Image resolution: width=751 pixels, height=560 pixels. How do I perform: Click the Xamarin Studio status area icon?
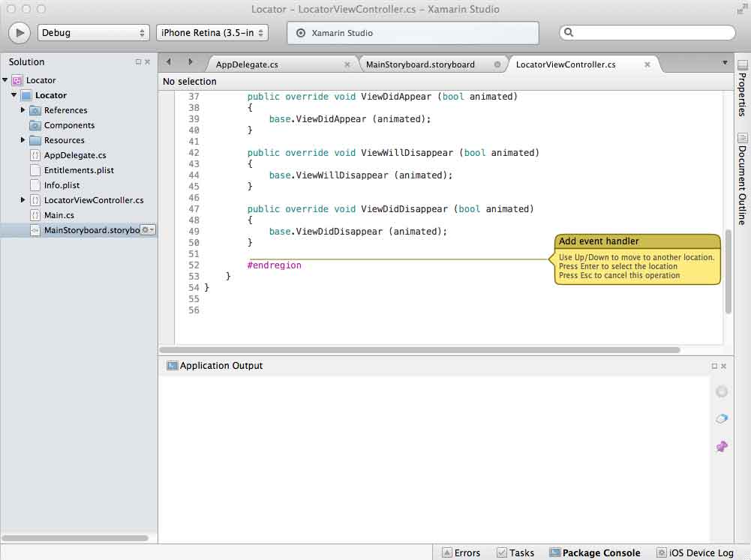tap(301, 33)
